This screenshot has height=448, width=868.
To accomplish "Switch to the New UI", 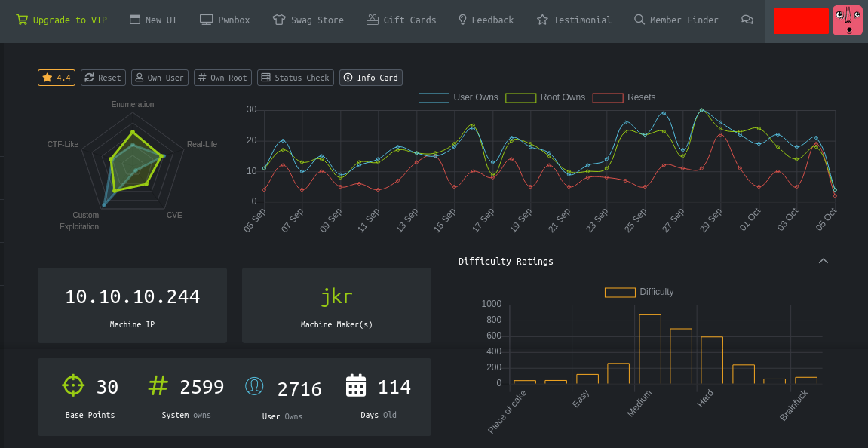I will click(x=153, y=20).
